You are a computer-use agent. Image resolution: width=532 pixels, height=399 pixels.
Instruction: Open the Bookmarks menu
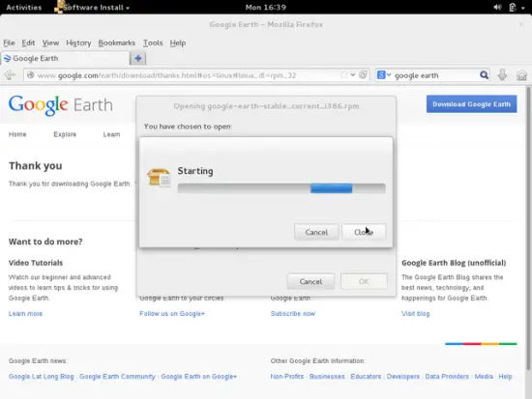pyautogui.click(x=117, y=43)
